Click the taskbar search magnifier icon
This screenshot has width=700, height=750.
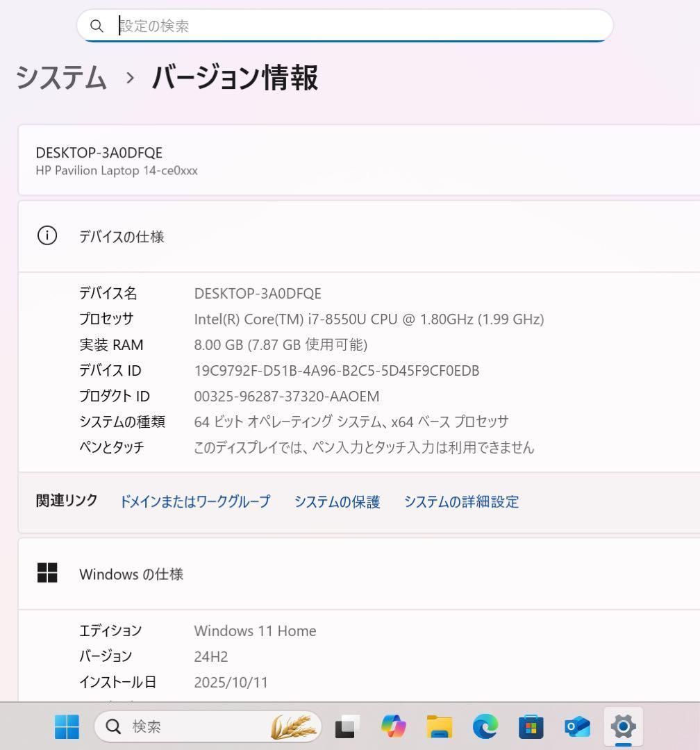pyautogui.click(x=112, y=726)
